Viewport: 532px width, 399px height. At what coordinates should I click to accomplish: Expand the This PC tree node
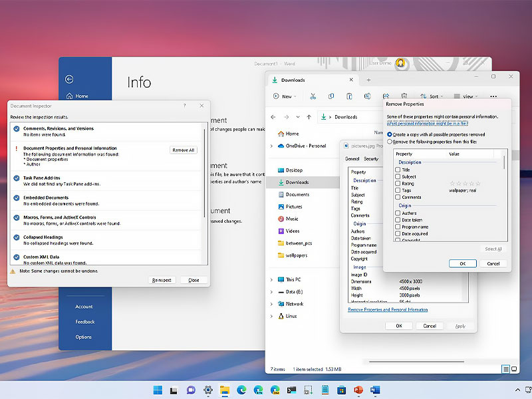click(271, 280)
